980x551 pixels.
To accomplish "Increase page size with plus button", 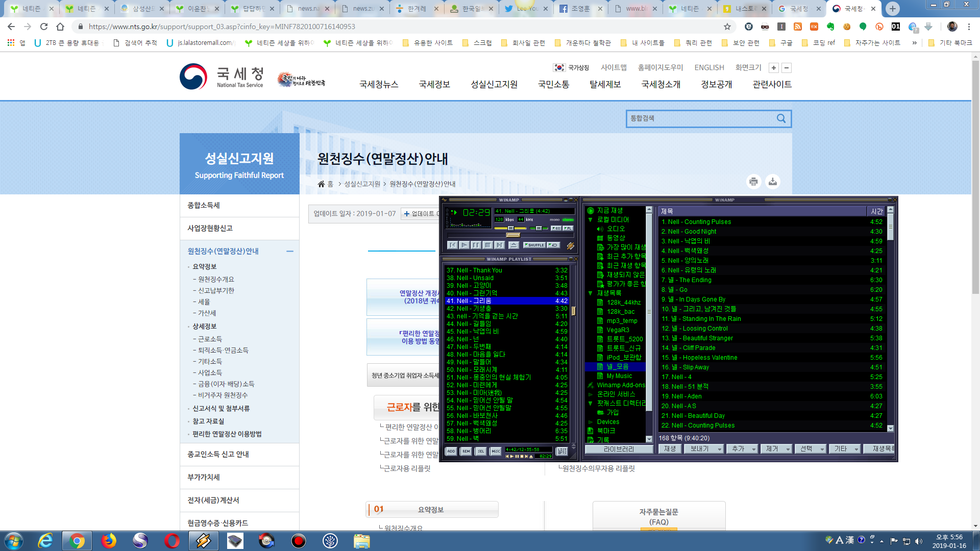I will click(x=774, y=68).
